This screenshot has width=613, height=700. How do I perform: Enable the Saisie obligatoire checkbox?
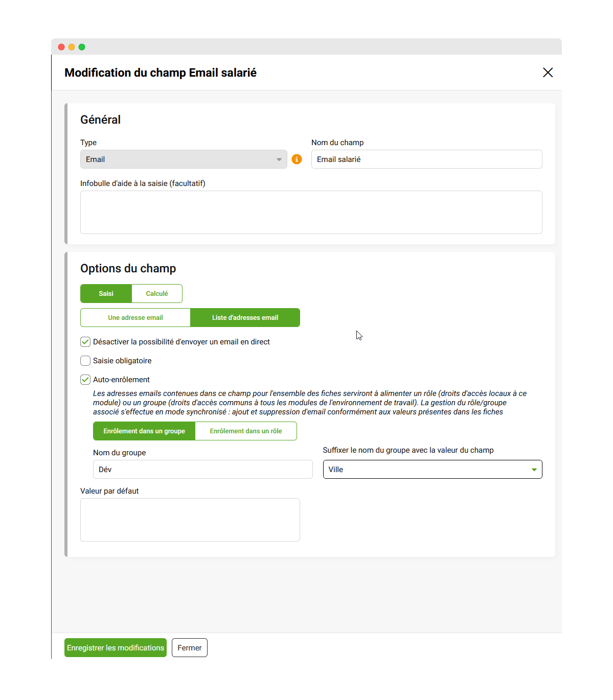pyautogui.click(x=85, y=361)
